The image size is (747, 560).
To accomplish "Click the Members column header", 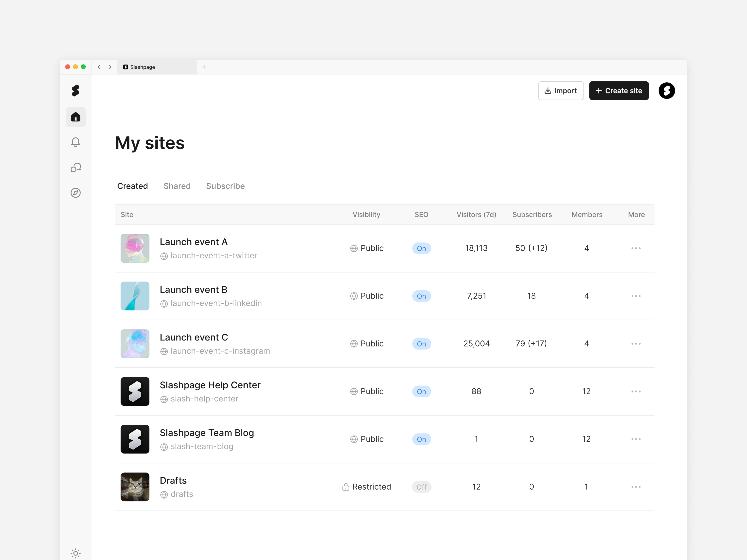I will (x=587, y=215).
